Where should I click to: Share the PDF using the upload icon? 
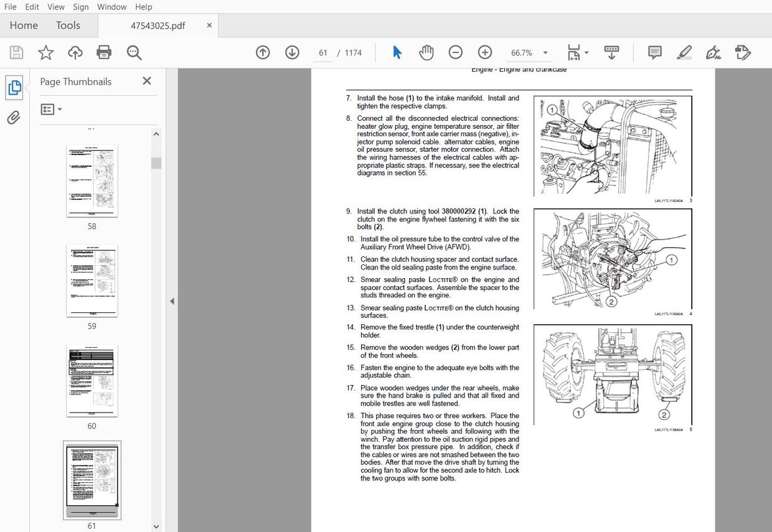[x=75, y=52]
